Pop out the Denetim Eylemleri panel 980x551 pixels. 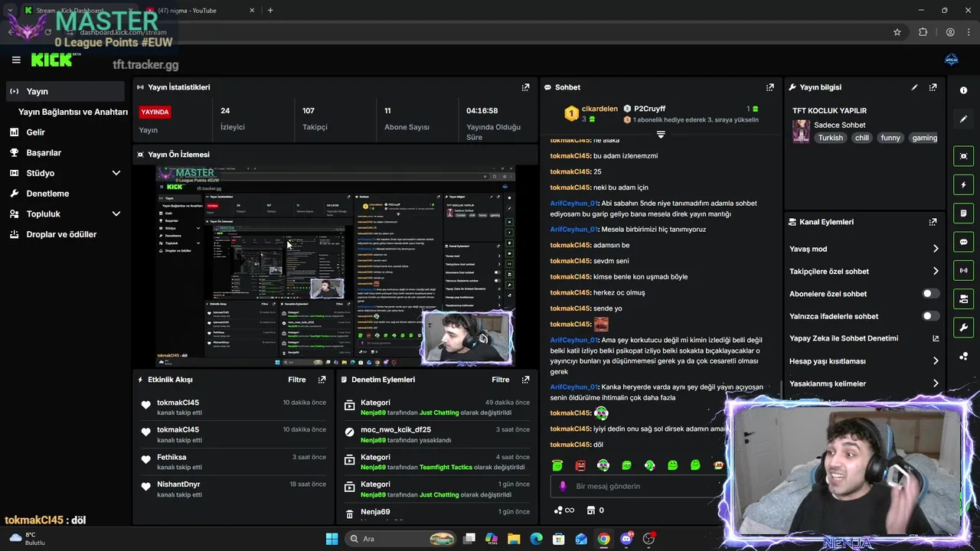pos(525,380)
